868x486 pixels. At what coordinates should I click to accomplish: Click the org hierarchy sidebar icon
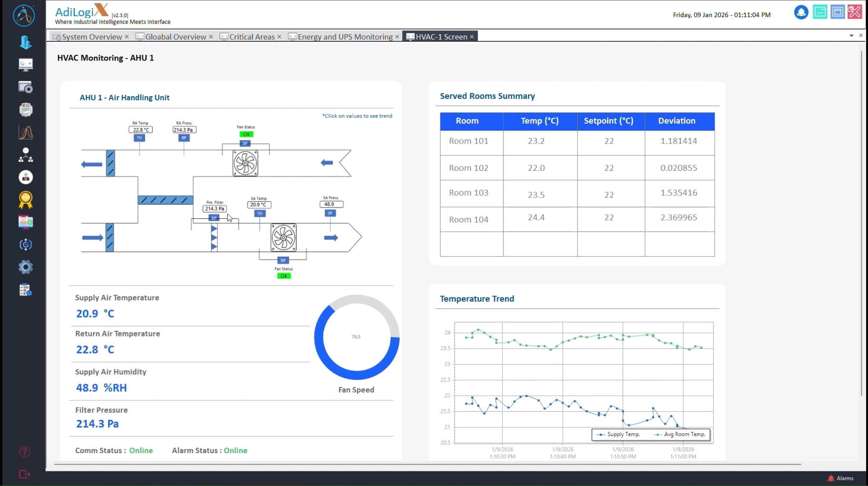(x=25, y=155)
